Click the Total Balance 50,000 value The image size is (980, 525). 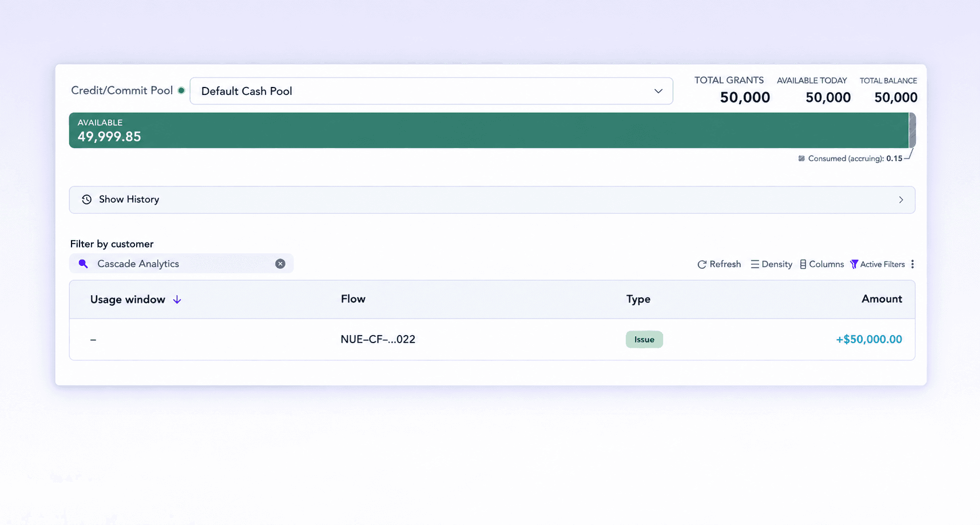896,98
